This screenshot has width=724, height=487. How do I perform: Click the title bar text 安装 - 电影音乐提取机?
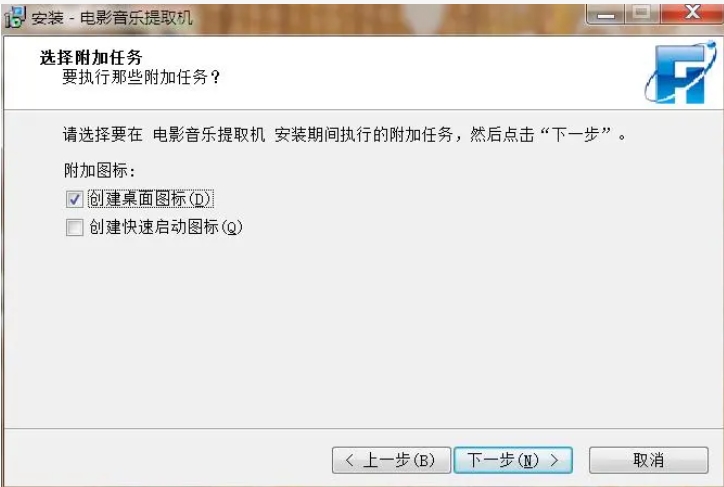tap(111, 18)
